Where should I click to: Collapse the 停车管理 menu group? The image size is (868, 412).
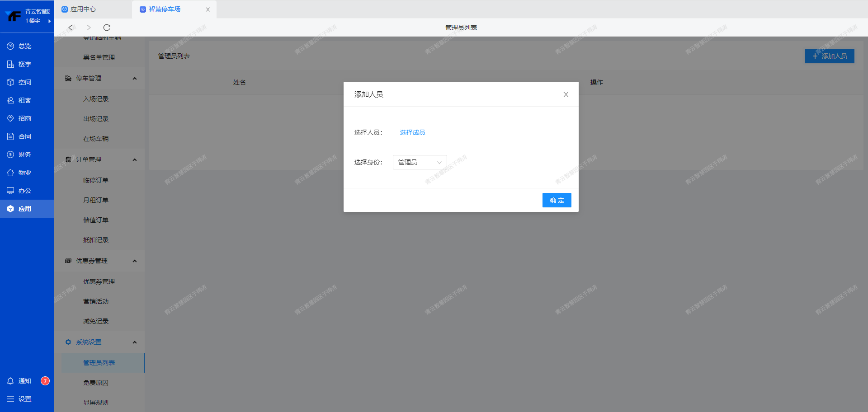point(134,79)
